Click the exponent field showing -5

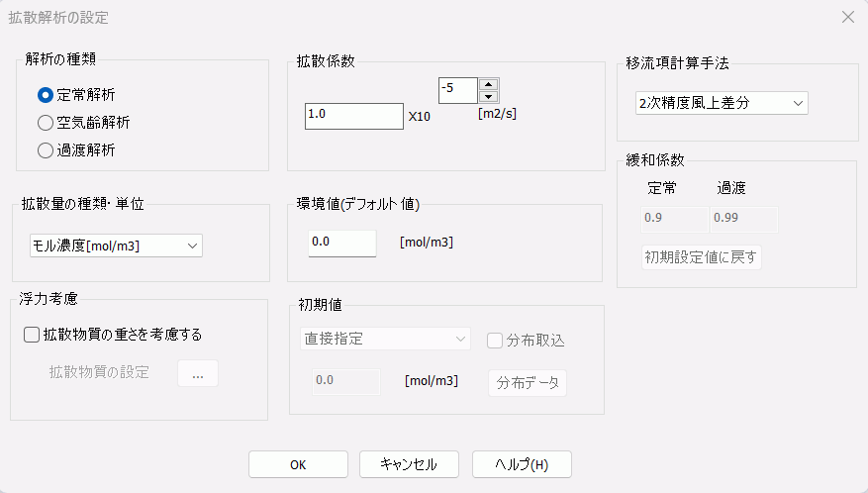coord(457,90)
